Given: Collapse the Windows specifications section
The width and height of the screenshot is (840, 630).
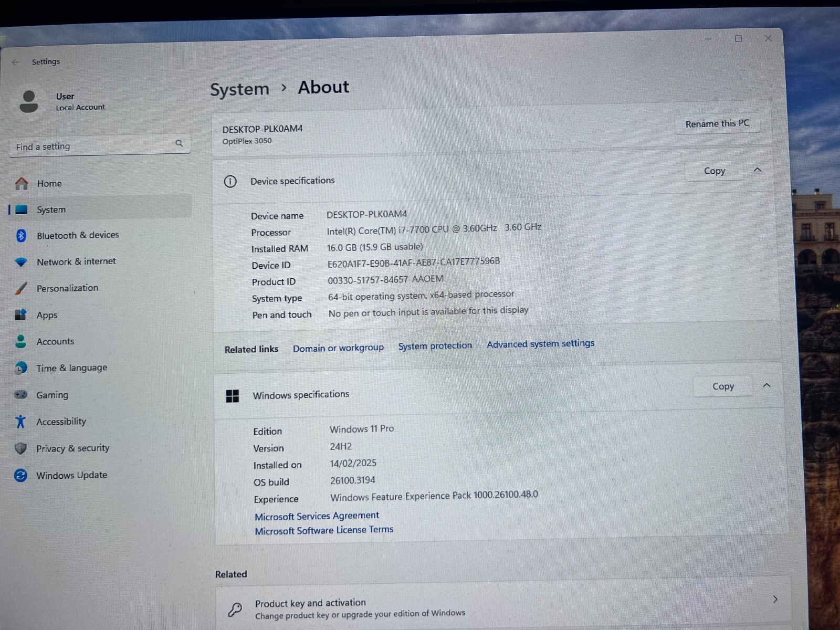Looking at the screenshot, I should [x=766, y=385].
